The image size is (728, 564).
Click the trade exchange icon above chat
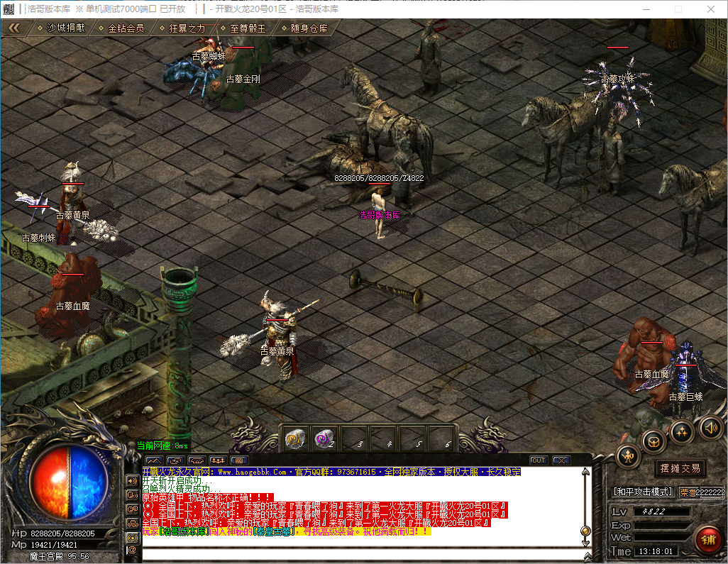(175, 460)
